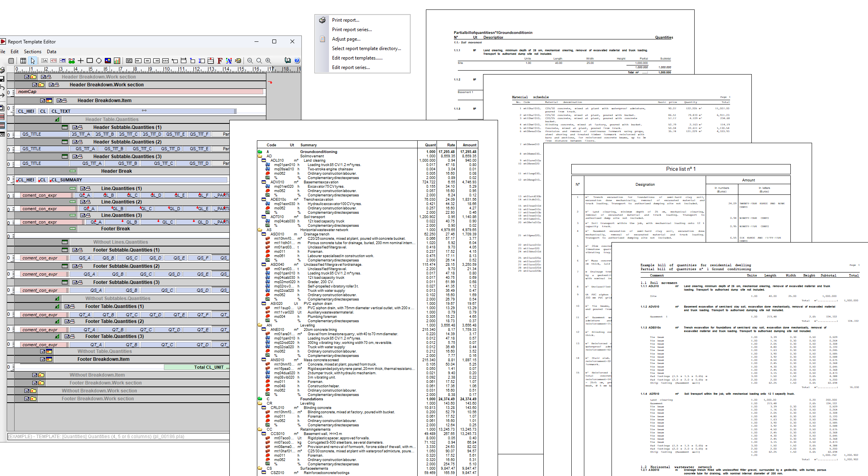Click the Insert rectangle tool

tap(89, 61)
